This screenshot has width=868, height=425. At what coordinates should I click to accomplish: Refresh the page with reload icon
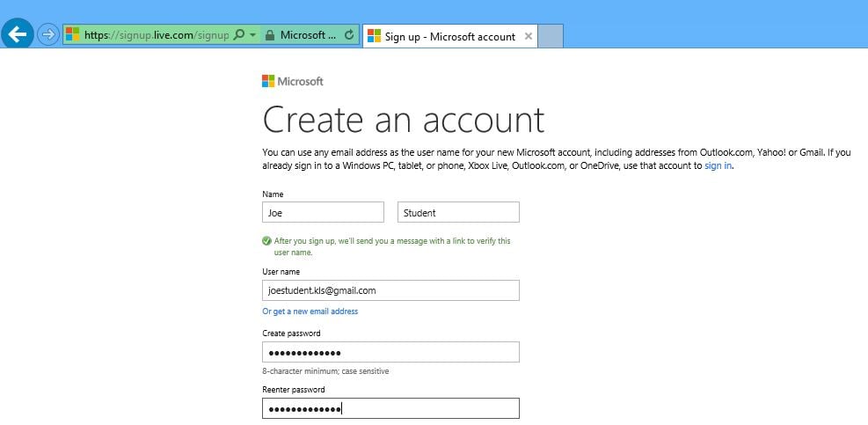click(x=349, y=35)
